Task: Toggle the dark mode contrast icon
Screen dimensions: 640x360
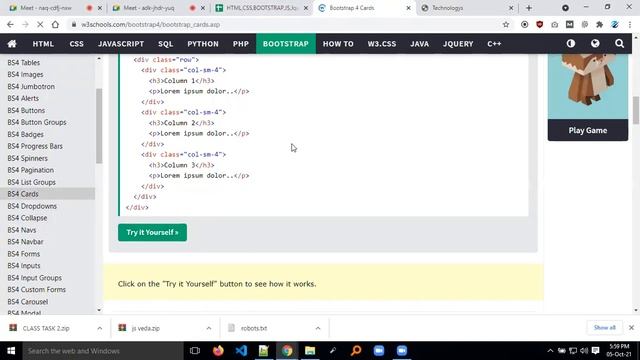Action: (571, 43)
